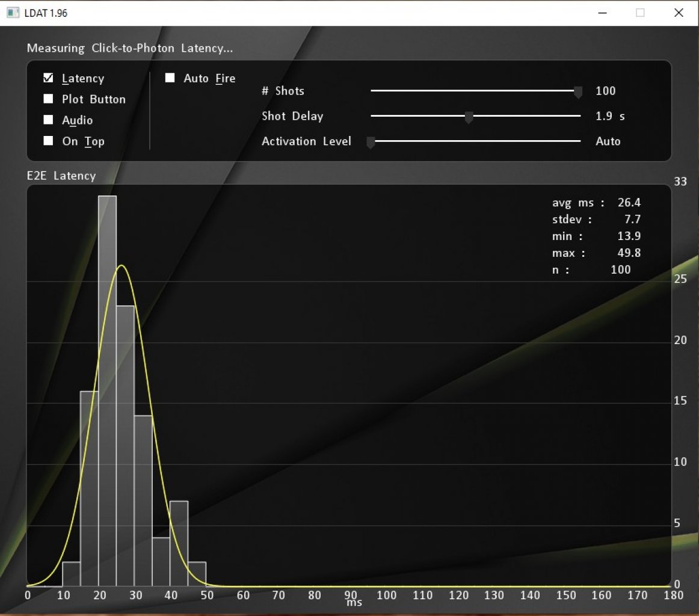The image size is (699, 616).
Task: Click the ms unit label below x-axis
Action: 354,603
